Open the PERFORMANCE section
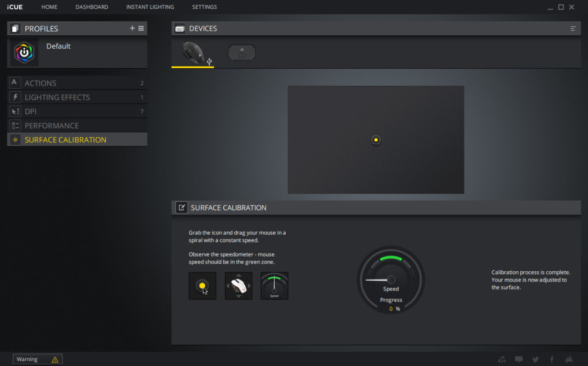588x366 pixels. tap(77, 126)
